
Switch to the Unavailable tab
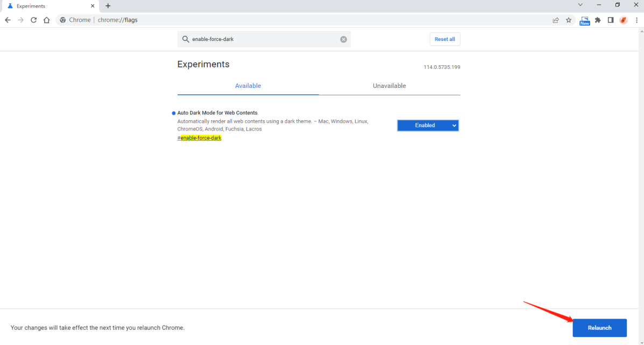coord(389,86)
